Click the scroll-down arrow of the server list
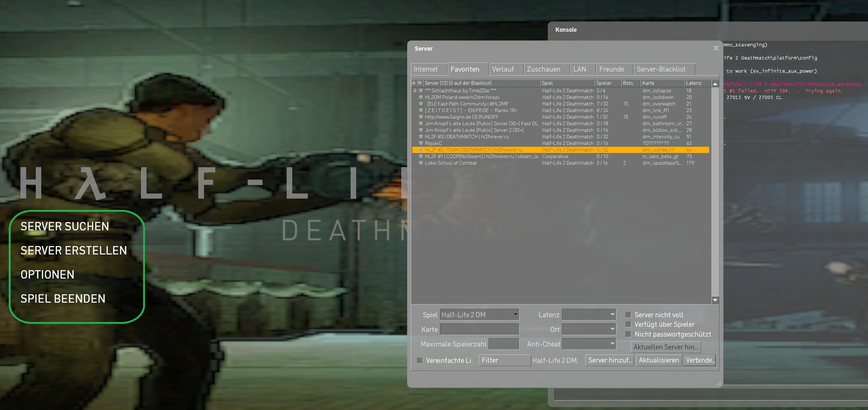The width and height of the screenshot is (868, 410). [x=715, y=300]
